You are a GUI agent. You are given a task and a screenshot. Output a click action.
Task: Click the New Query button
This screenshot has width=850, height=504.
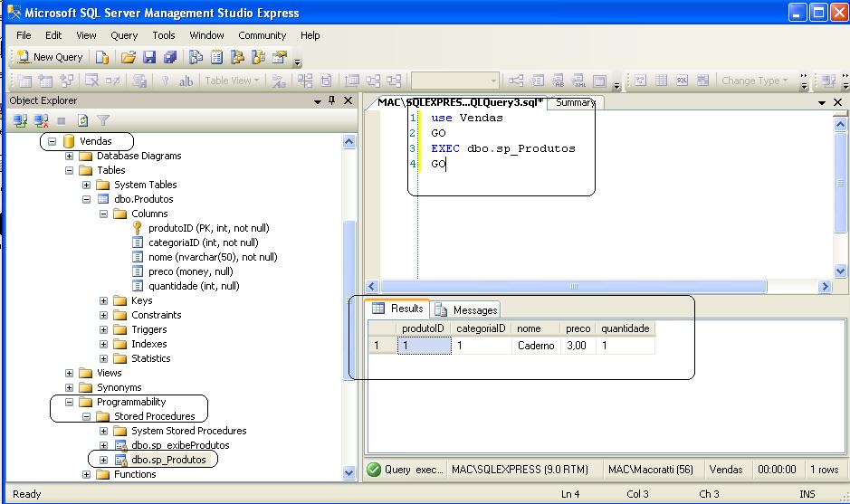[50, 57]
